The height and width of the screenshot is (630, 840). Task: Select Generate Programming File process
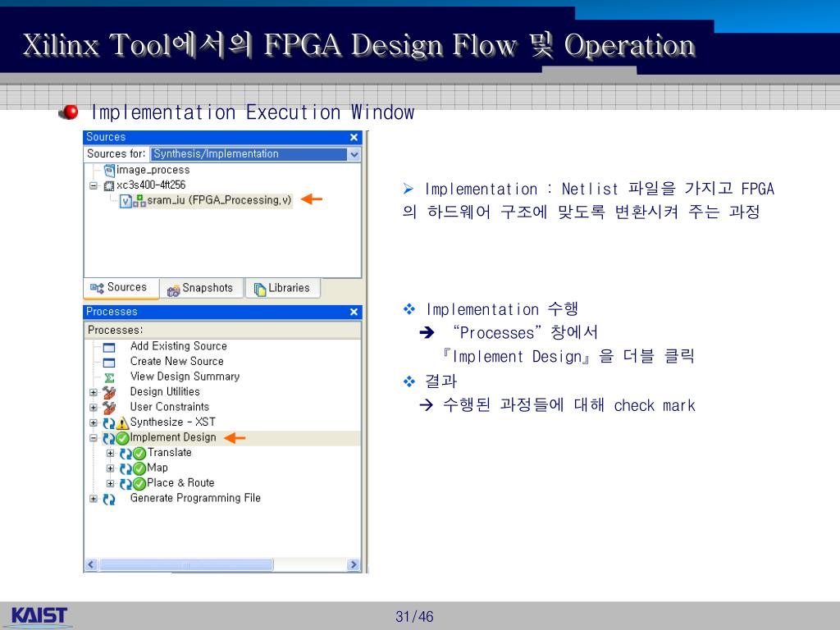[x=195, y=498]
